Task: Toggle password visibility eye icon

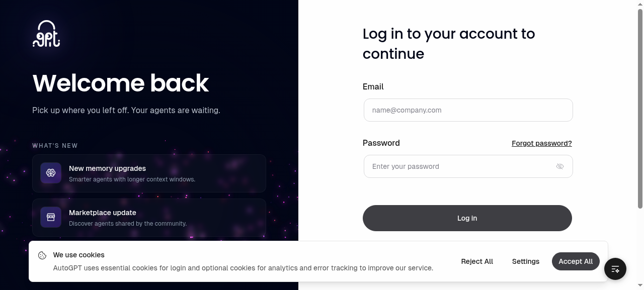Action: pos(560,166)
